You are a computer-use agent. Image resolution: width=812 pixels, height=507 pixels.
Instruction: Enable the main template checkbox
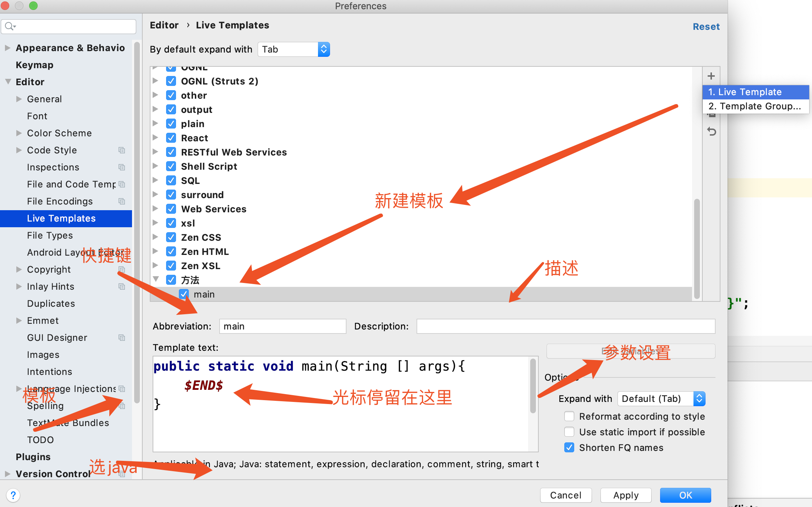(x=183, y=294)
